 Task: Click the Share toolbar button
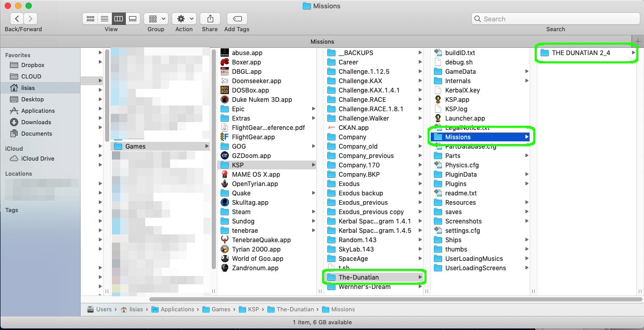click(x=210, y=19)
